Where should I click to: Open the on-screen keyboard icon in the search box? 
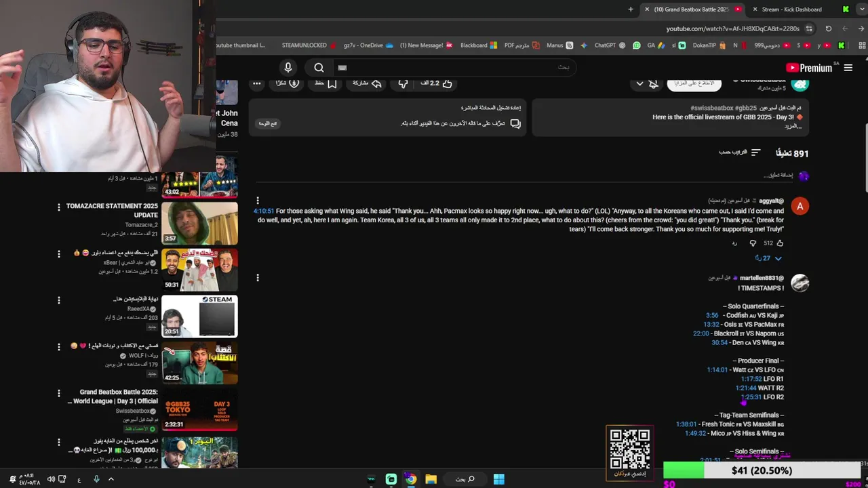point(342,68)
